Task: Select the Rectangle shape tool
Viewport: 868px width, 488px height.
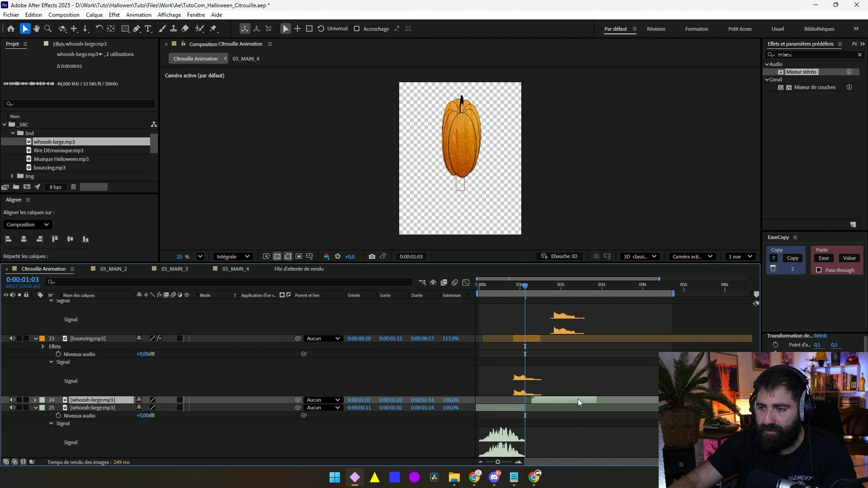Action: tap(125, 29)
